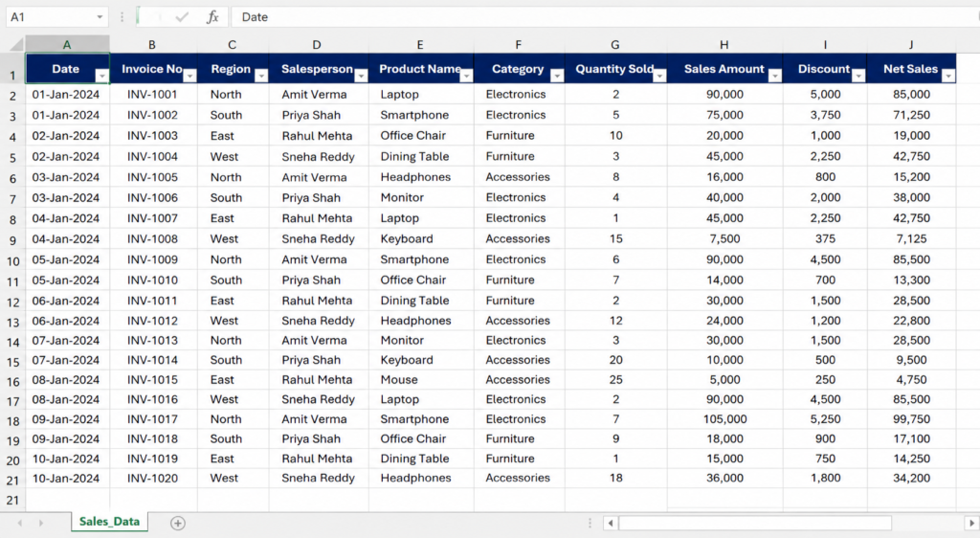Select Discount cell 1,000
980x538 pixels.
[x=825, y=136]
